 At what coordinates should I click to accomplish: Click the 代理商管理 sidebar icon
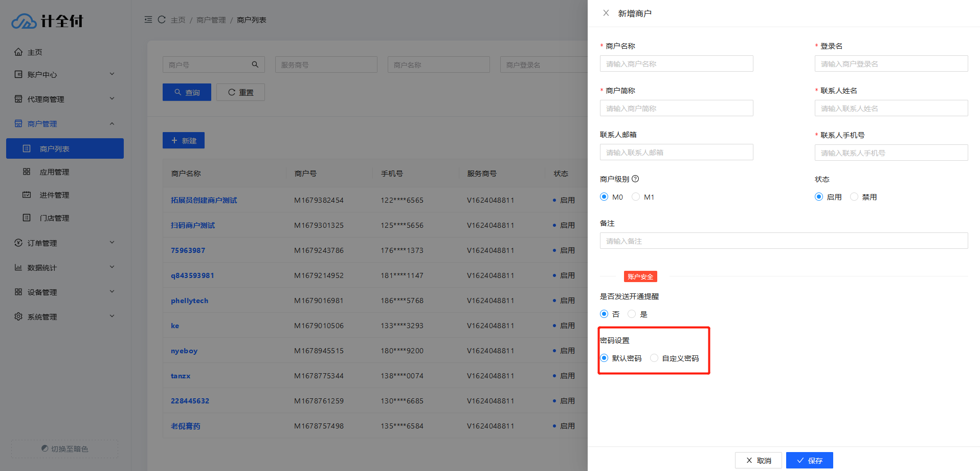[x=18, y=99]
